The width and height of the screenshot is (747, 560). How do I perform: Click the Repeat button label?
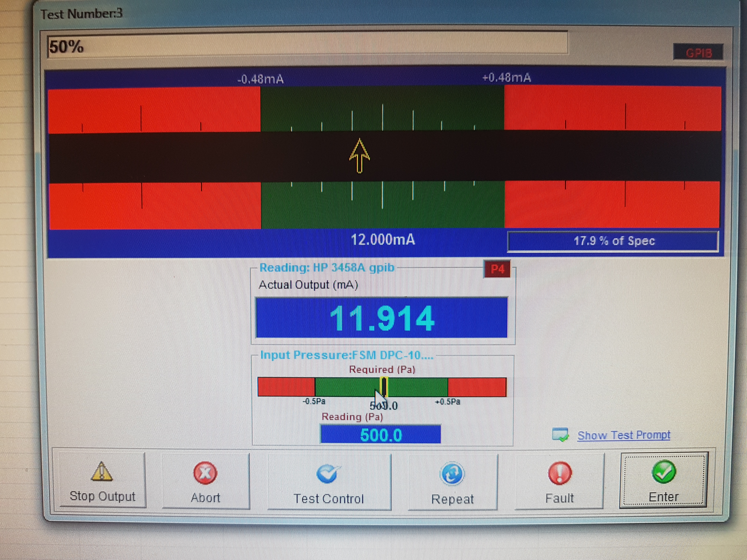[x=453, y=499]
